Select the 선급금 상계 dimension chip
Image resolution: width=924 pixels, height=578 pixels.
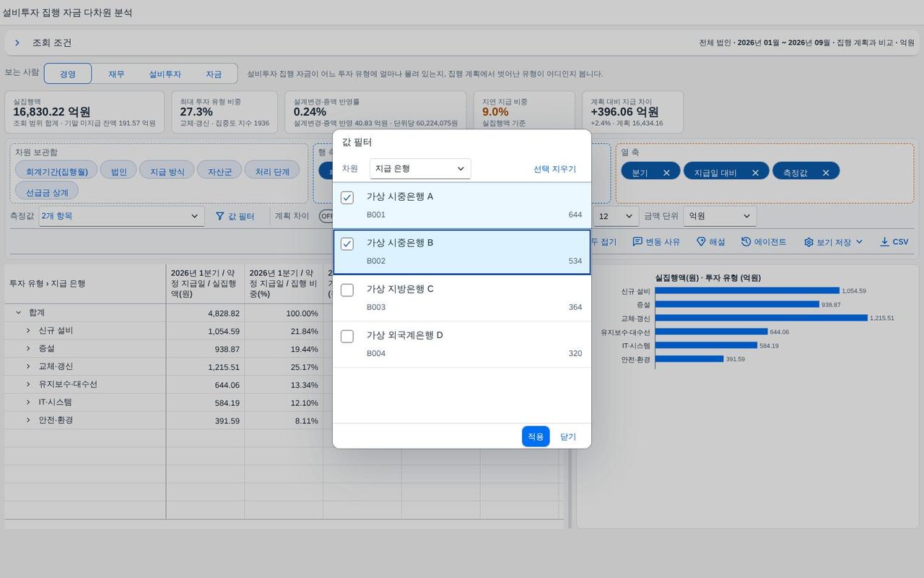click(x=47, y=192)
